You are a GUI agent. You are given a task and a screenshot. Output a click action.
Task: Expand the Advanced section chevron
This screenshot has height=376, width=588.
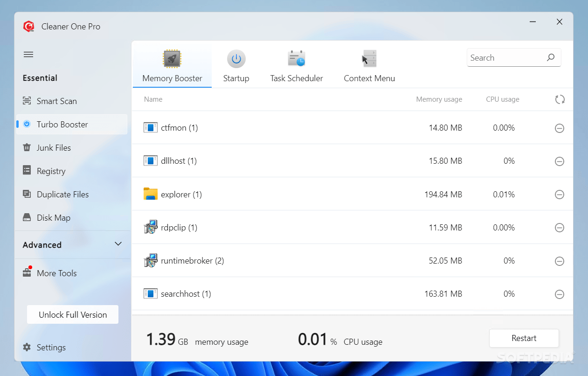118,244
